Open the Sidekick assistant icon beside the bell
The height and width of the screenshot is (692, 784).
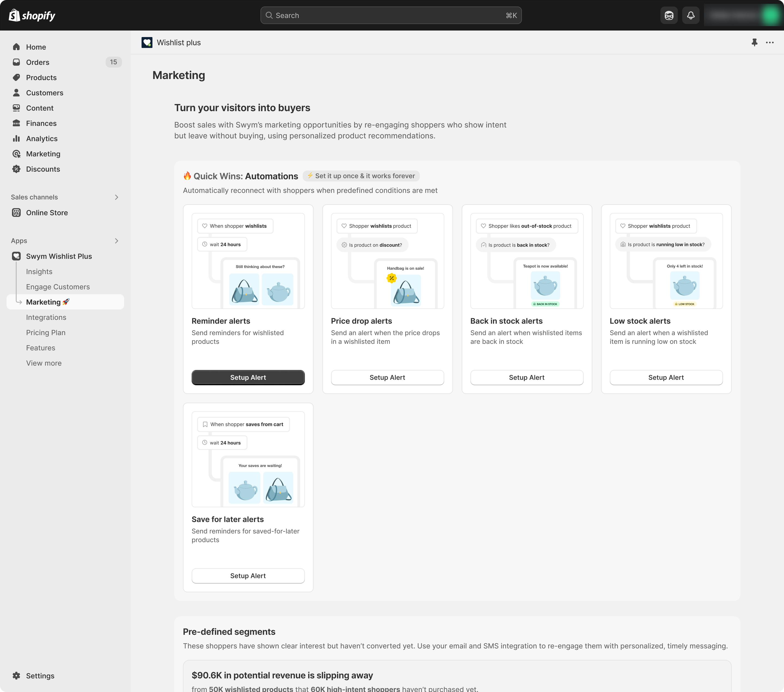[x=669, y=15]
